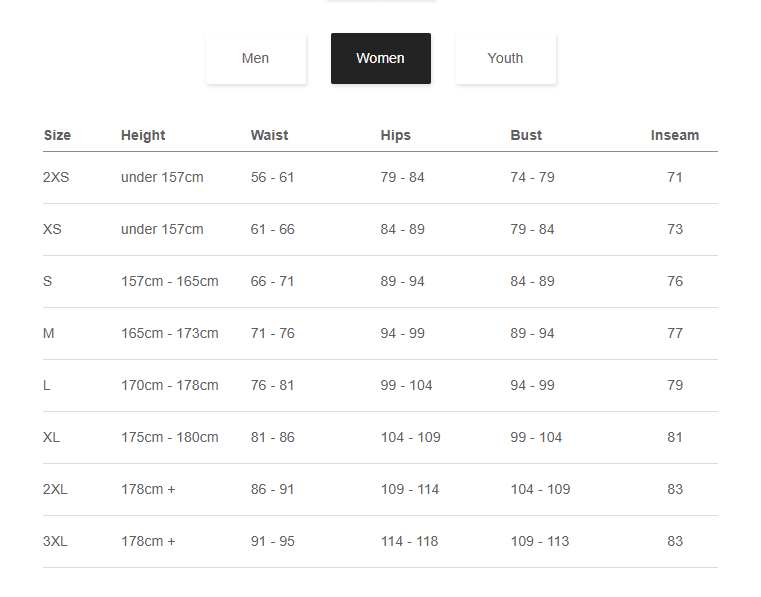Click the Bust column header
This screenshot has width=761, height=597.
526,135
